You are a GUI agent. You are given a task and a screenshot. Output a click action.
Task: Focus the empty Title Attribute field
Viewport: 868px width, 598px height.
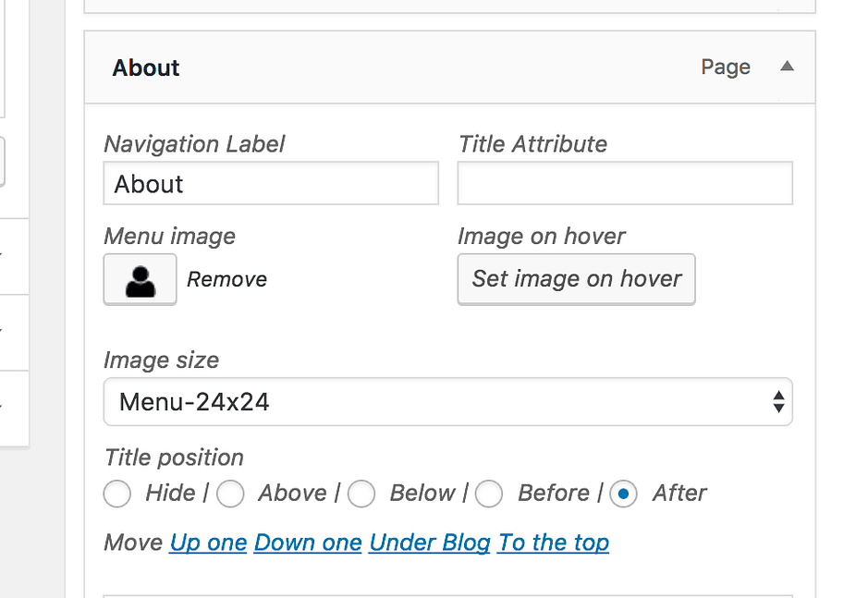coord(624,183)
